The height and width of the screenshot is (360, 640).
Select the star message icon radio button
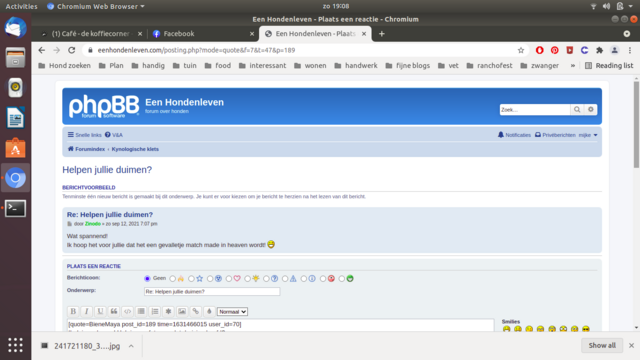pos(191,279)
